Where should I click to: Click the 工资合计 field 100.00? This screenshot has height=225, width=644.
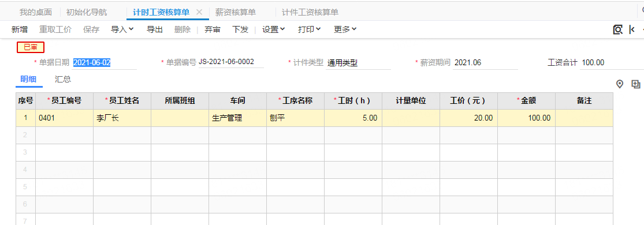click(x=612, y=63)
